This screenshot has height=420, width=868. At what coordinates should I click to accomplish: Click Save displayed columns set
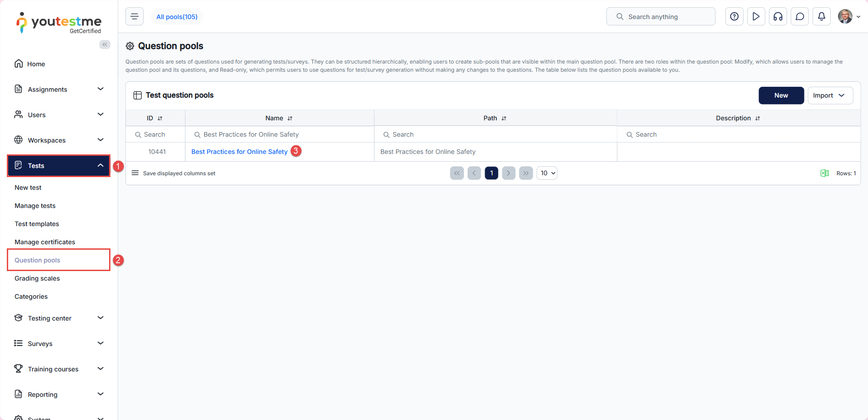tap(179, 173)
